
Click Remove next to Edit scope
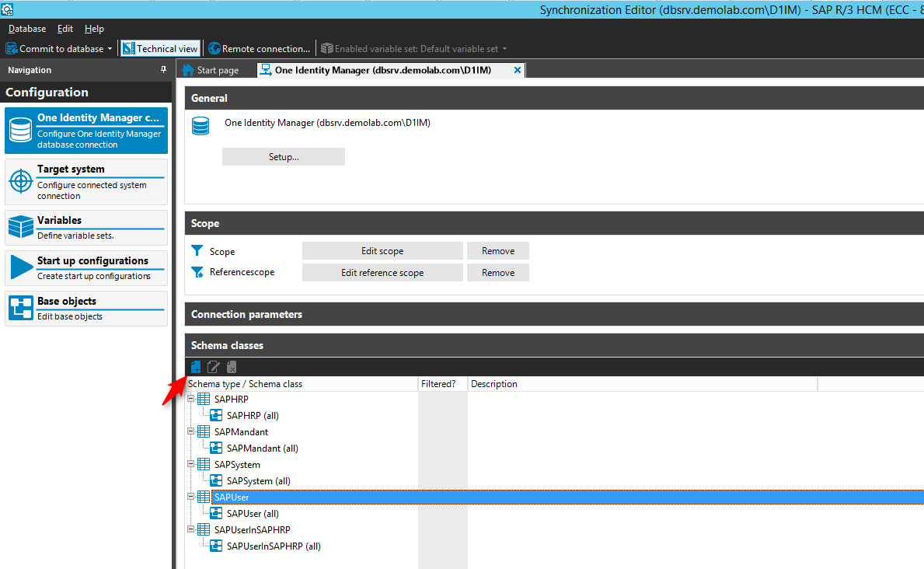[498, 250]
